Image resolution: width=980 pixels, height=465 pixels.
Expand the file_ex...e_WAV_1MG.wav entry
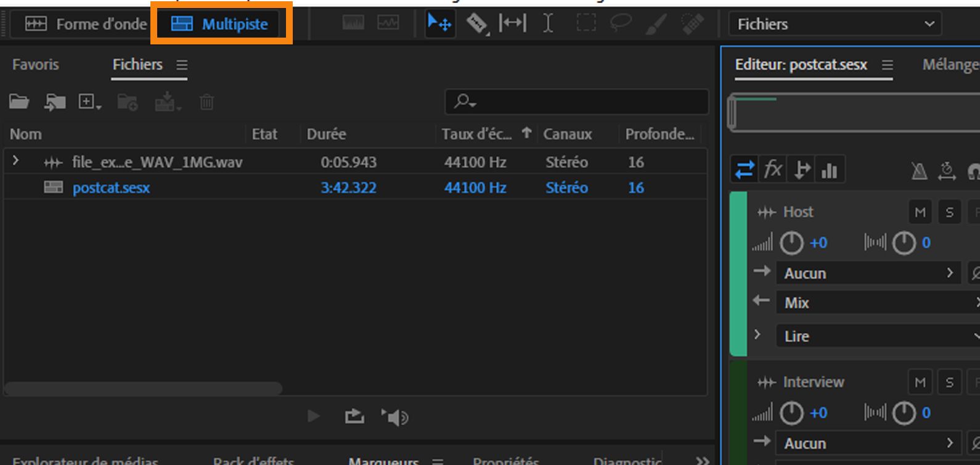(16, 161)
